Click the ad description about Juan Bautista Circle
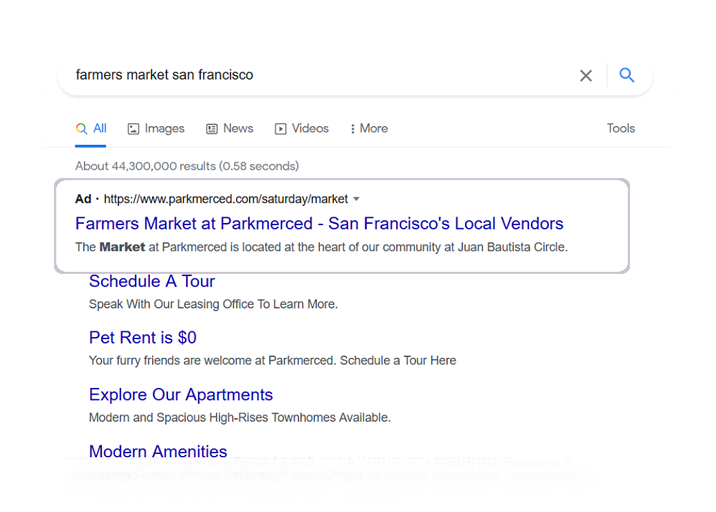 (x=321, y=247)
